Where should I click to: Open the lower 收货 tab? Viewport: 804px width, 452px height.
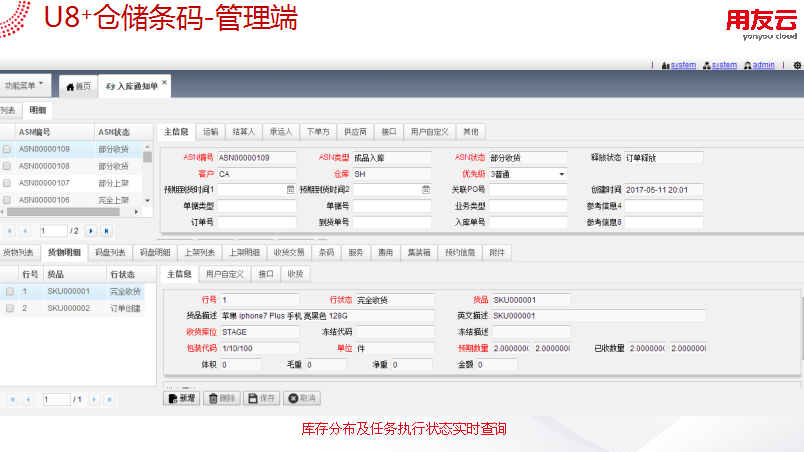pos(295,274)
